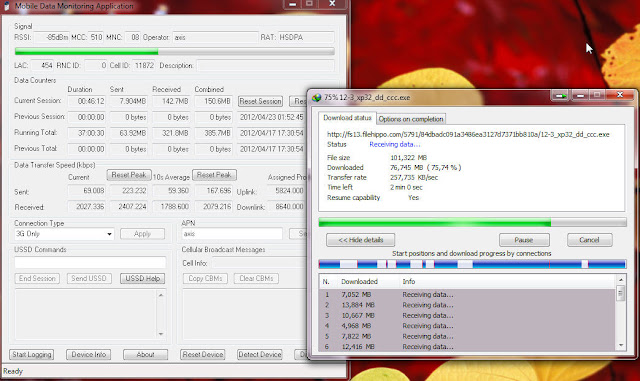Click the Start Logging button
The width and height of the screenshot is (640, 381).
pyautogui.click(x=32, y=354)
